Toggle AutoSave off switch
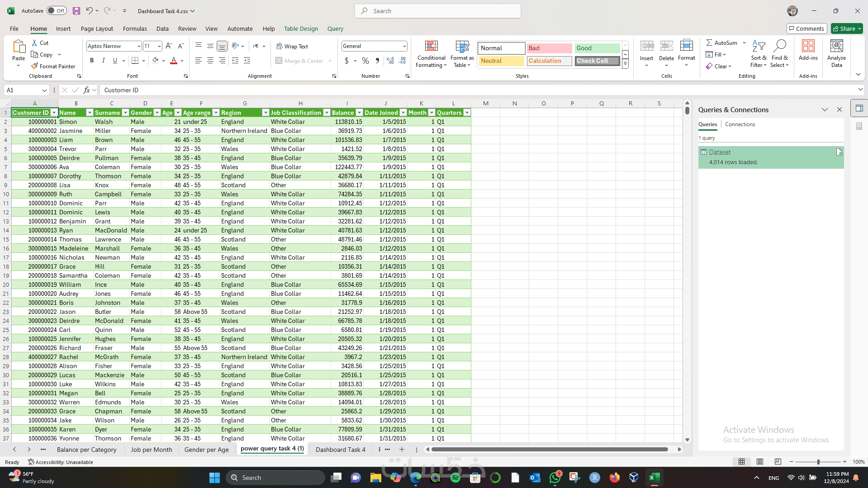The height and width of the screenshot is (488, 868). pyautogui.click(x=56, y=10)
